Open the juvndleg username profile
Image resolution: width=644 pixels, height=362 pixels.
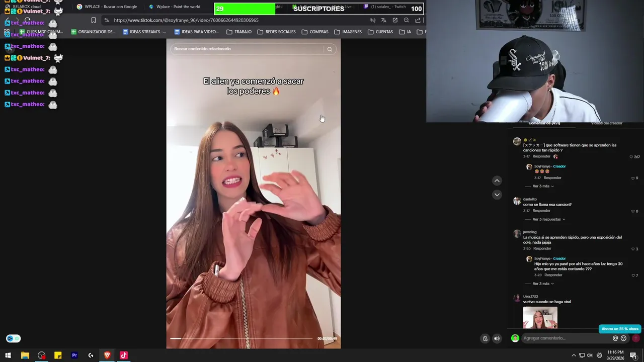(530, 232)
